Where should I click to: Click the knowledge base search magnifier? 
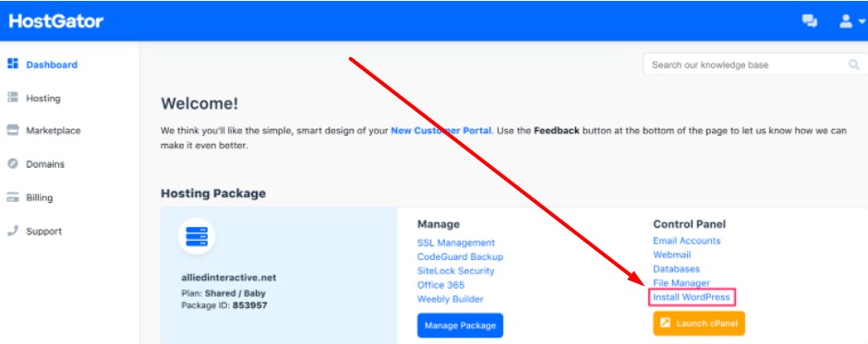(x=853, y=65)
